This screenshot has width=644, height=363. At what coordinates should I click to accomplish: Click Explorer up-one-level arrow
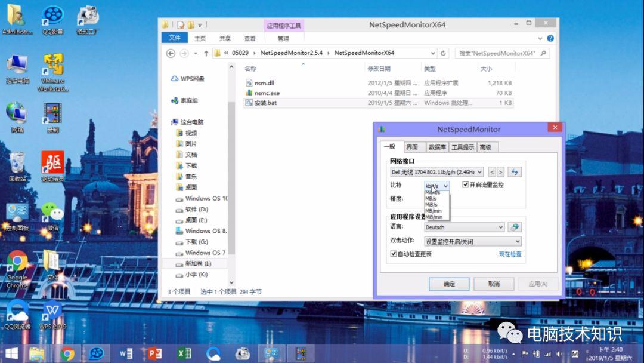(206, 53)
